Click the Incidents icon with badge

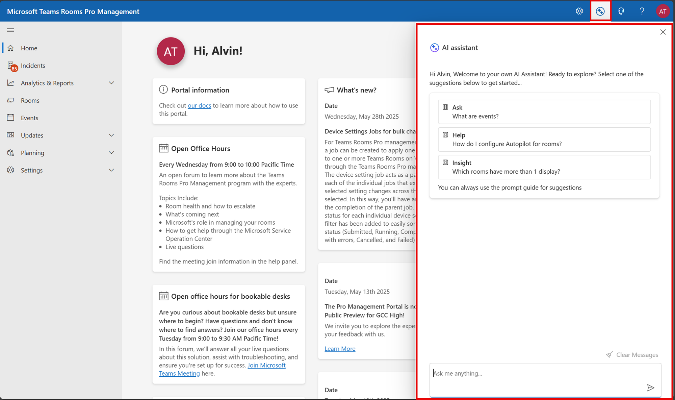click(x=12, y=66)
